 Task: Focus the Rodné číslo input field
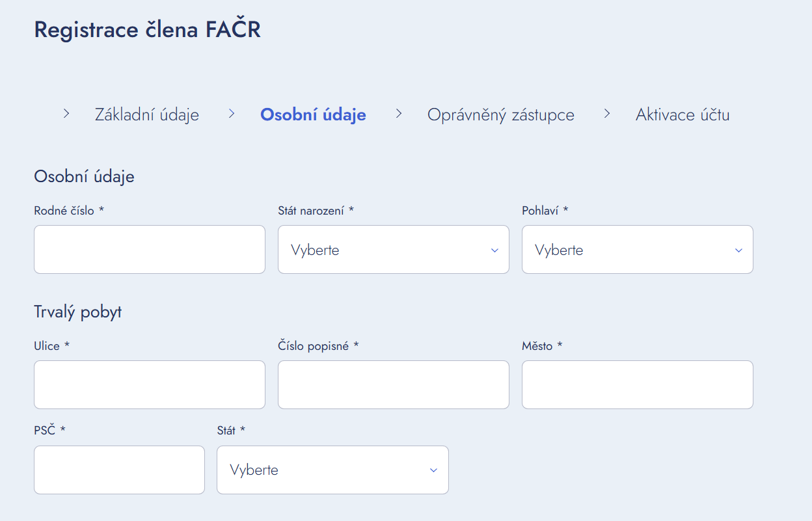coord(150,250)
